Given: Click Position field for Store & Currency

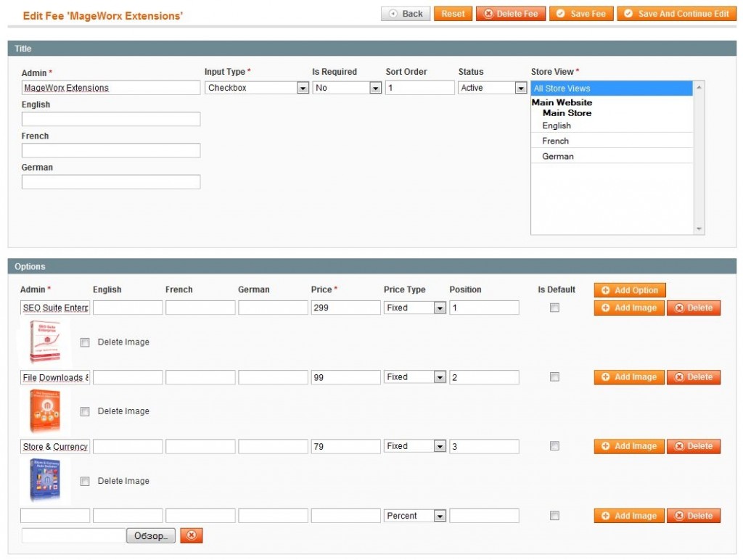Looking at the screenshot, I should coord(484,446).
